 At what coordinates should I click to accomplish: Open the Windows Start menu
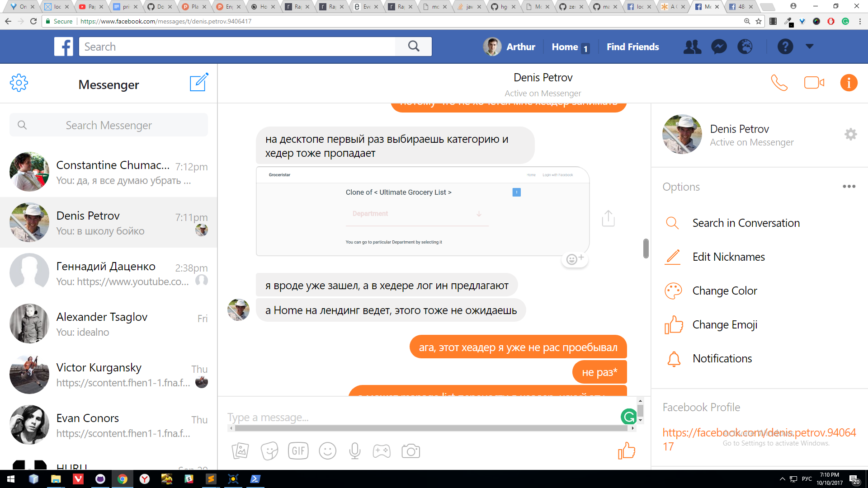tap(11, 479)
